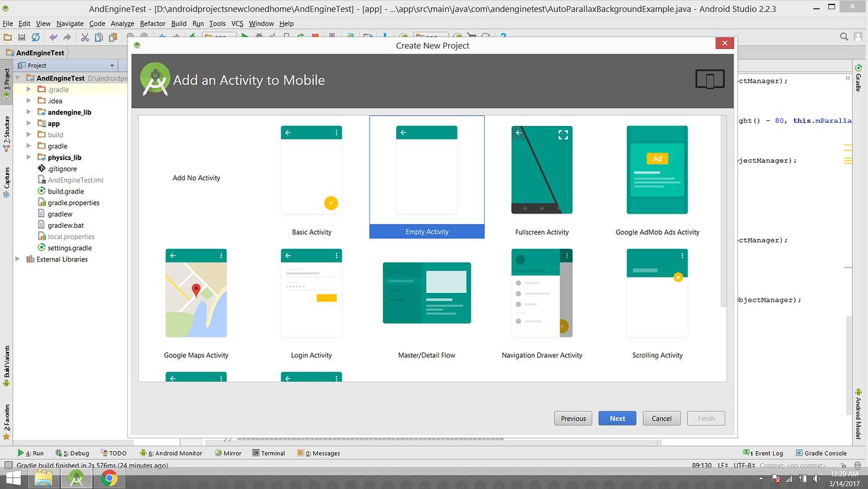The height and width of the screenshot is (489, 868).
Task: Click the Next button
Action: (617, 418)
